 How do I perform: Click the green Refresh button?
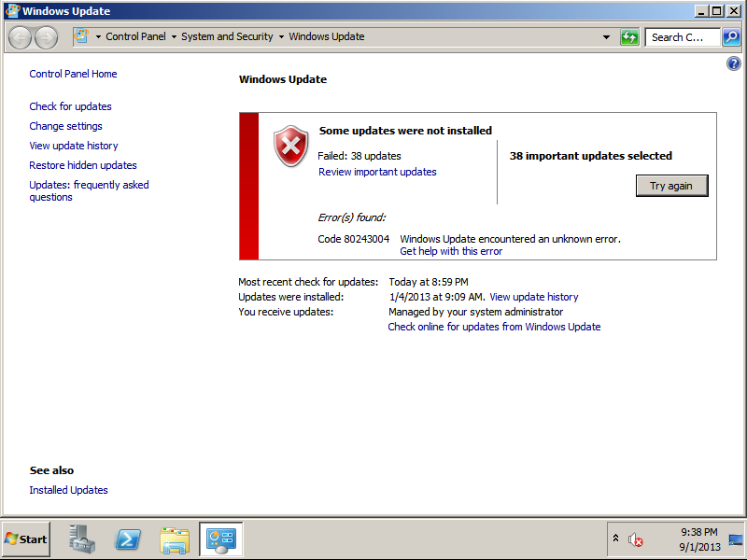629,36
